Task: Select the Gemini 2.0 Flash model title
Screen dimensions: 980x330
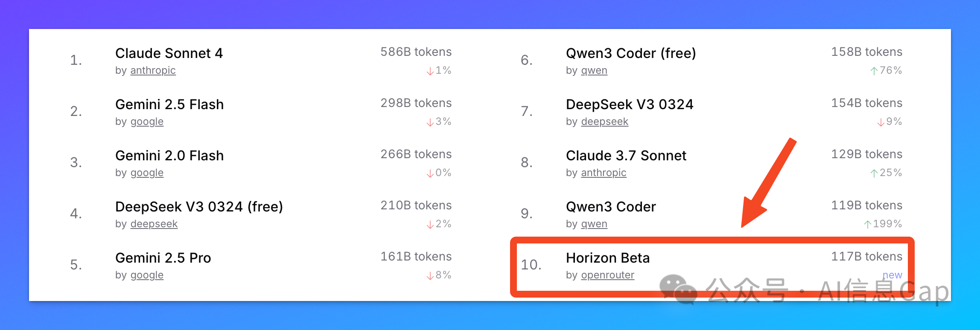Action: pos(169,156)
